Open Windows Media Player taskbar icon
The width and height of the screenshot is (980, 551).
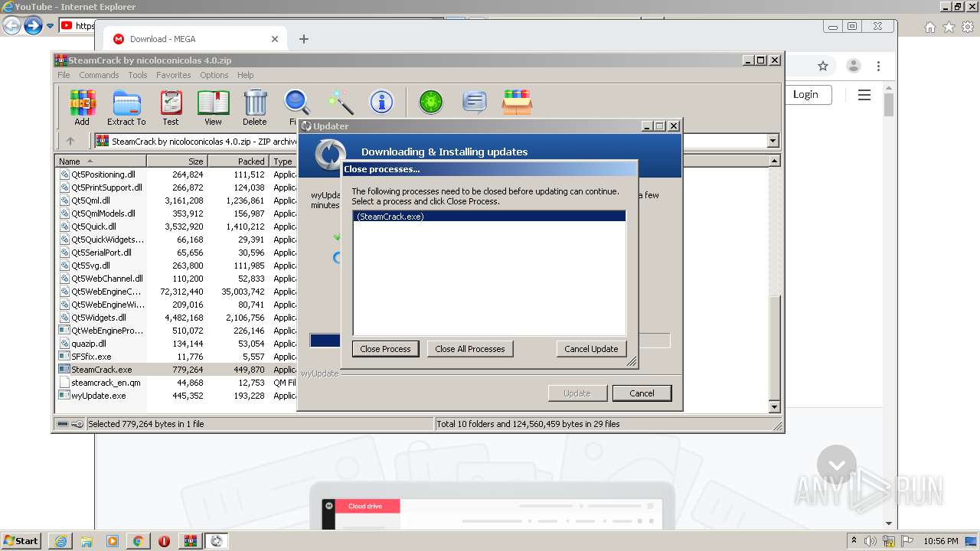(113, 541)
